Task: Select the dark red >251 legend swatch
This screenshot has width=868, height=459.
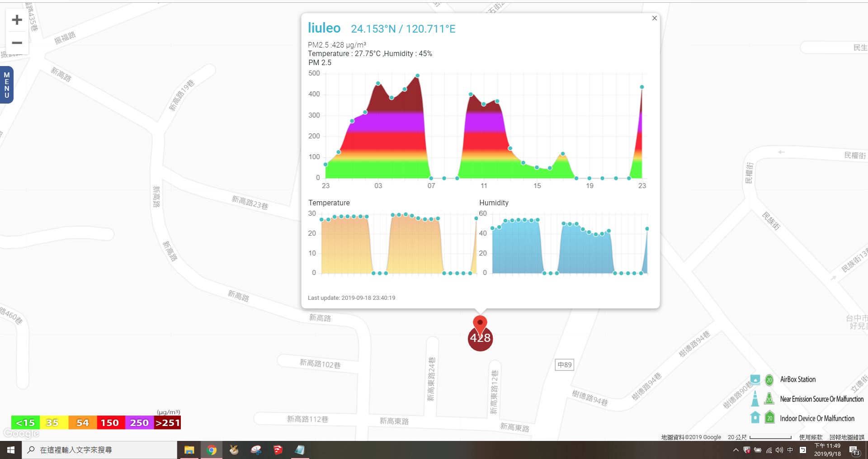Action: [x=167, y=423]
